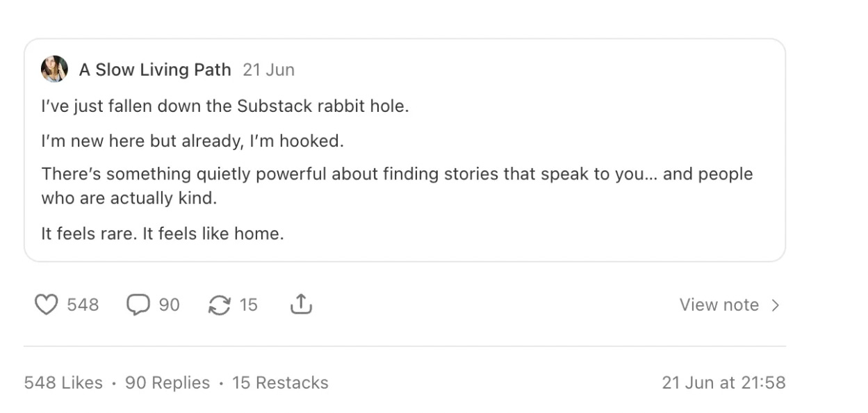Open replies via the comment bubble icon
Viewport: 868px width, 413px height.
[139, 305]
